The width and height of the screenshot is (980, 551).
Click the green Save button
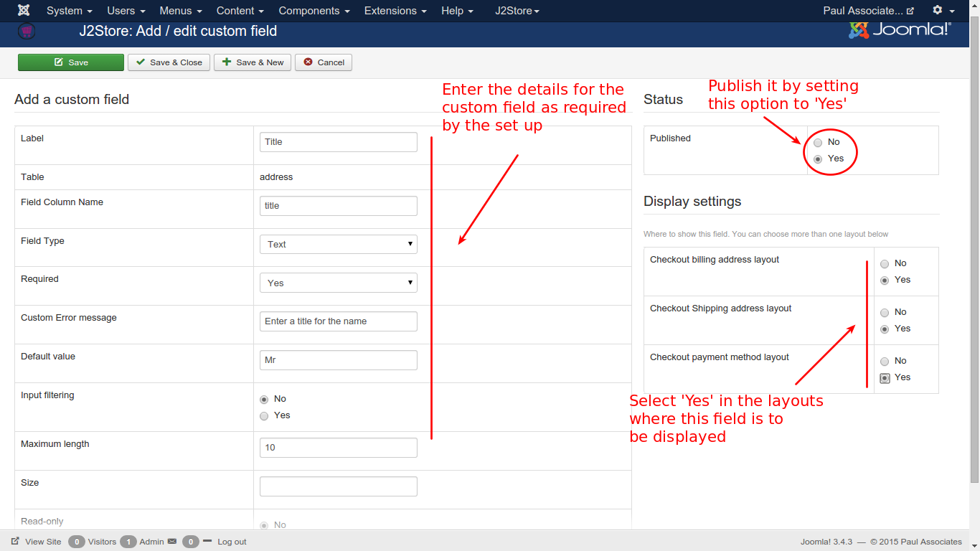tap(71, 62)
